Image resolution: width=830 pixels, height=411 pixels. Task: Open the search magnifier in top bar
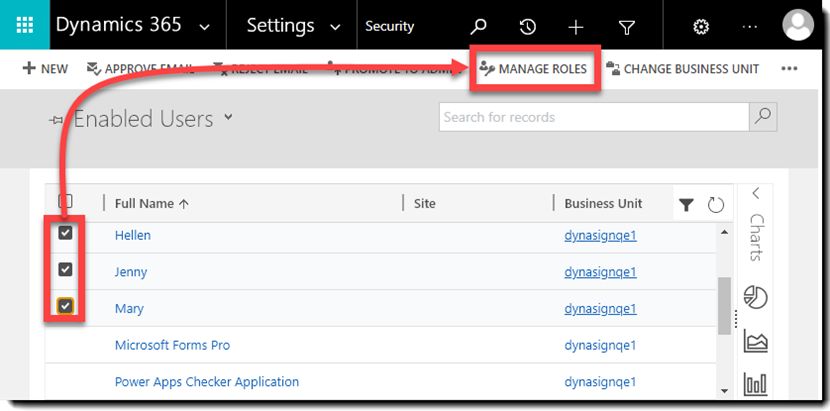click(x=479, y=26)
